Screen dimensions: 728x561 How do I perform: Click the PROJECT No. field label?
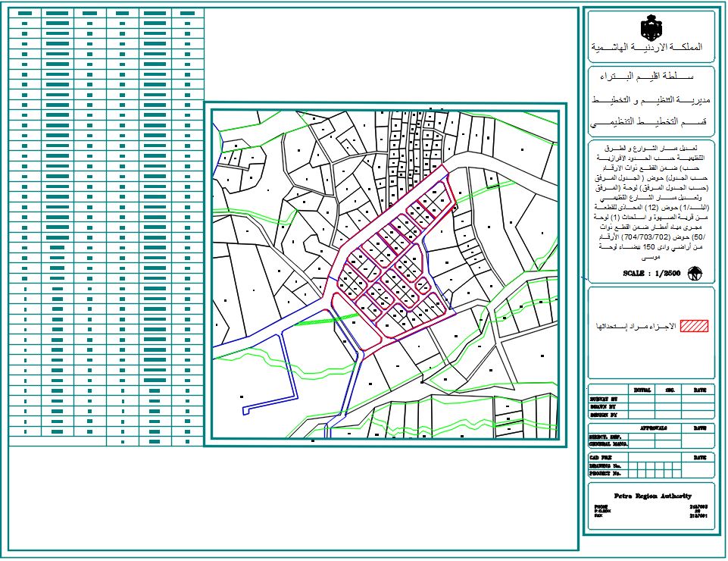tap(606, 473)
